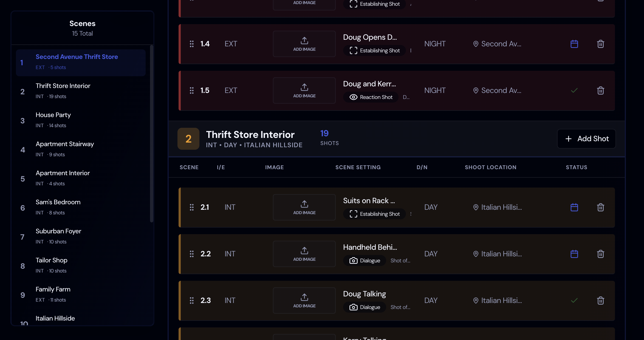Toggle the green completion checkmark on shot 1.5
Screen dimensions: 644x340
pyautogui.click(x=574, y=90)
